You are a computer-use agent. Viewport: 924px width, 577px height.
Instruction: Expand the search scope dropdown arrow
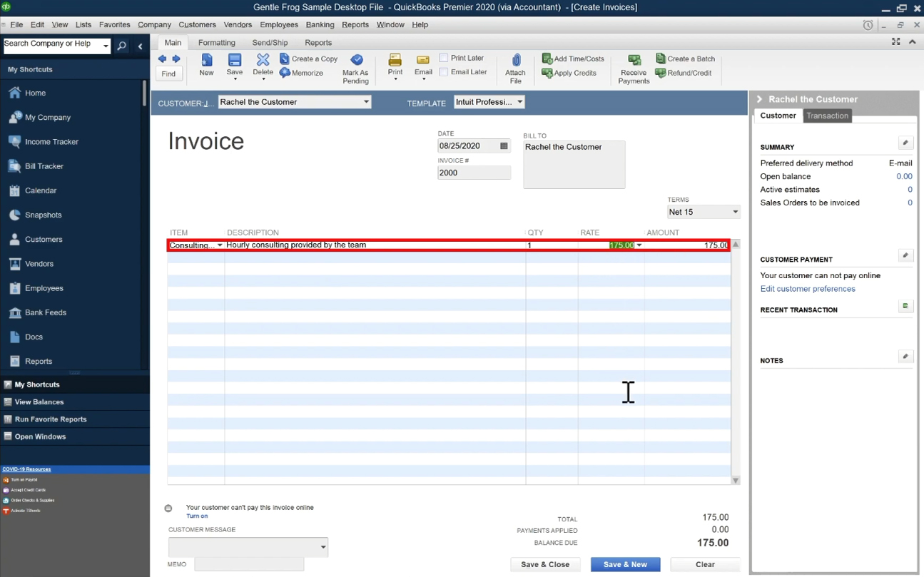106,46
